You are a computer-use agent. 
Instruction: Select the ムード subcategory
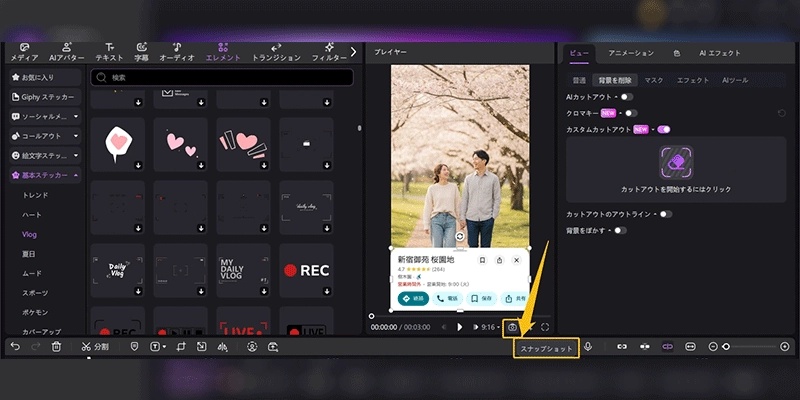click(x=32, y=273)
